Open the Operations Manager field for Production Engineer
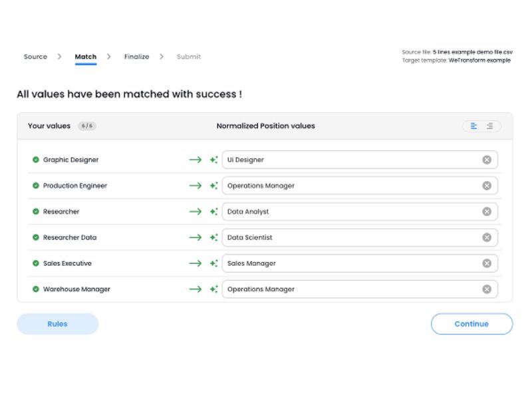The width and height of the screenshot is (532, 399). tap(351, 186)
